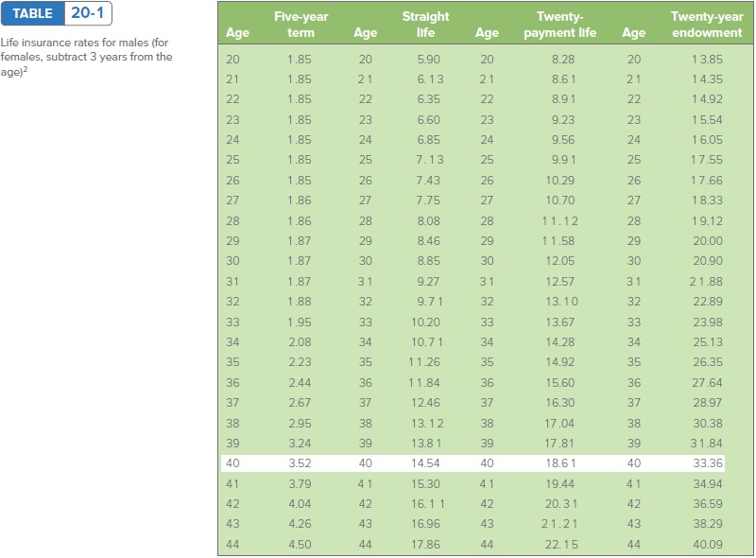
Task: Select the 3.52 five-year term rate
Action: [x=300, y=463]
